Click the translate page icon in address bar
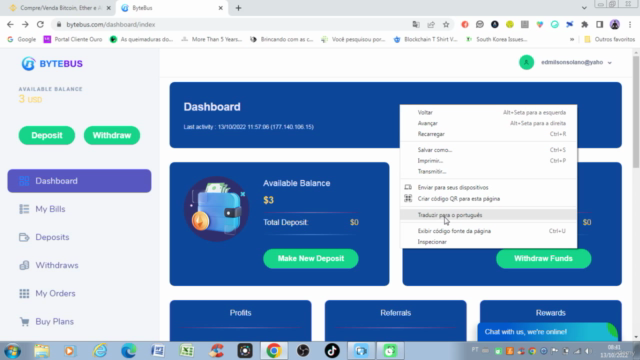640x360 pixels. pyautogui.click(x=416, y=24)
